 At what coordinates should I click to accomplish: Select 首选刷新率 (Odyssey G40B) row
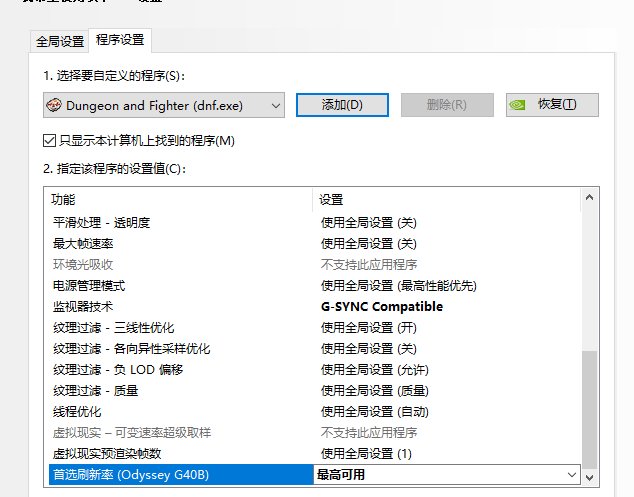(315, 475)
